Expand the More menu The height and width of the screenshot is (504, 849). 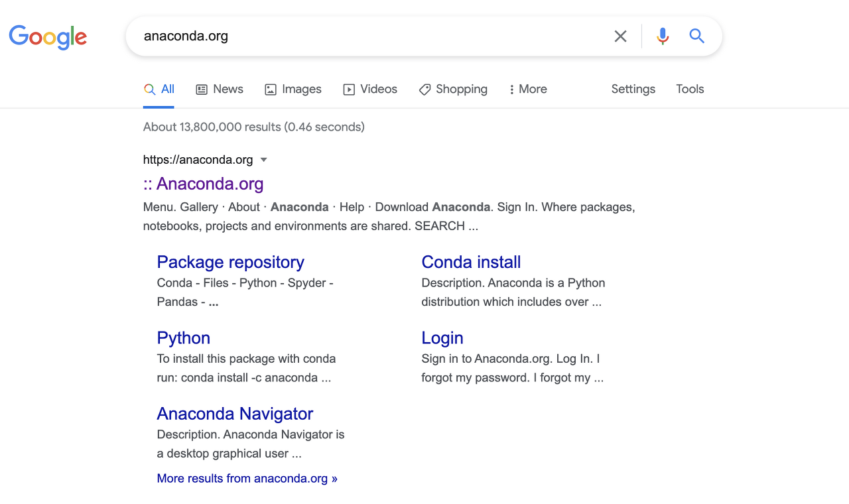(x=528, y=89)
